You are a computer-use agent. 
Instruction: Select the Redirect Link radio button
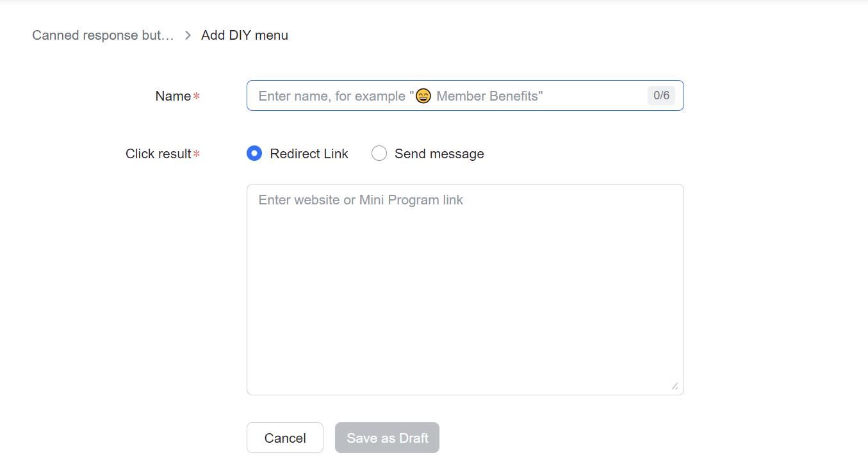coord(254,153)
